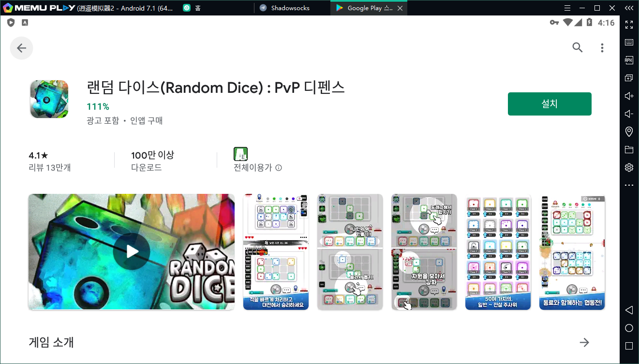The image size is (639, 364).
Task: Click the green install button
Action: (x=549, y=104)
